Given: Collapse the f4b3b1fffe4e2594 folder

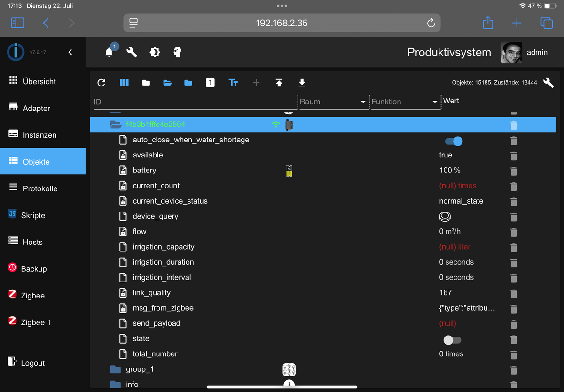Looking at the screenshot, I should [x=115, y=125].
